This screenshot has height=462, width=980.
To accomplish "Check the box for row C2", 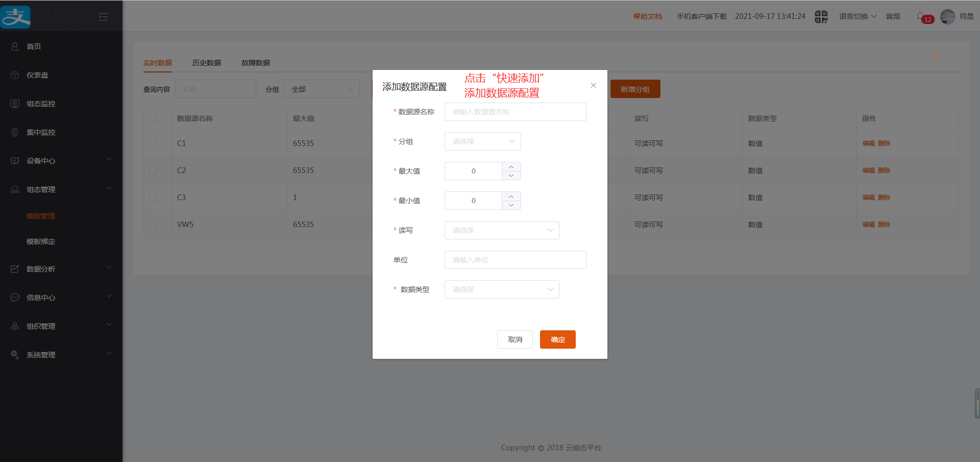I will click(x=153, y=171).
